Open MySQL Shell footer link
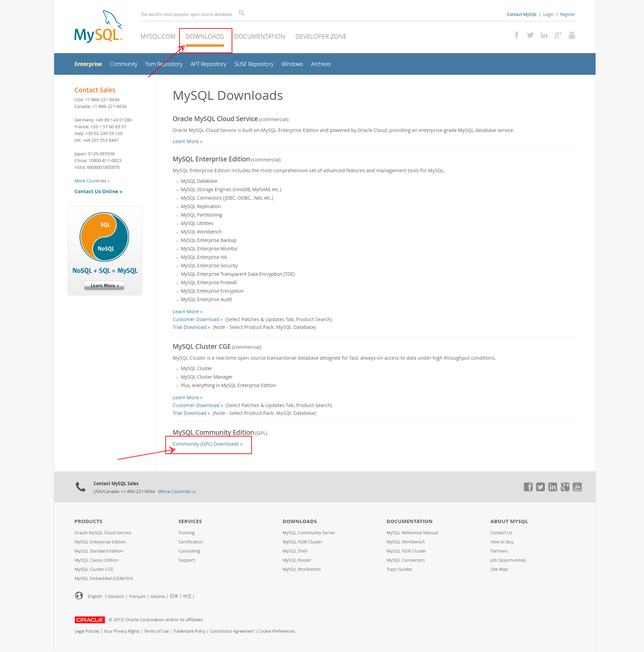644x652 pixels. tap(295, 551)
